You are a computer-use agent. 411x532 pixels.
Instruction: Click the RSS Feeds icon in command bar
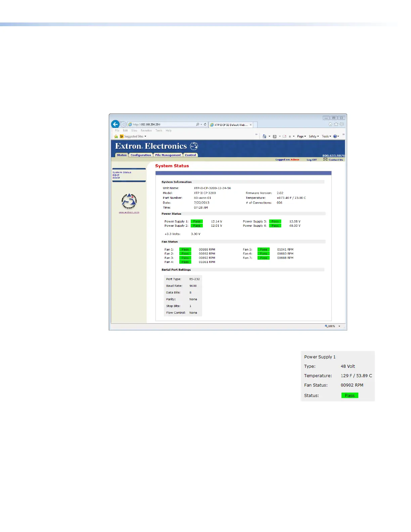(275, 136)
